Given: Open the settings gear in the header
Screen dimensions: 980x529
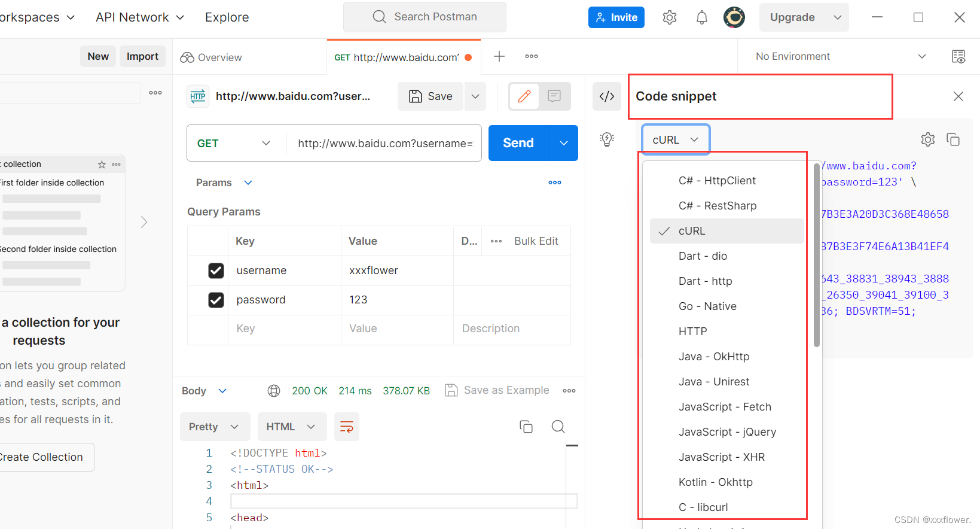Looking at the screenshot, I should [670, 17].
